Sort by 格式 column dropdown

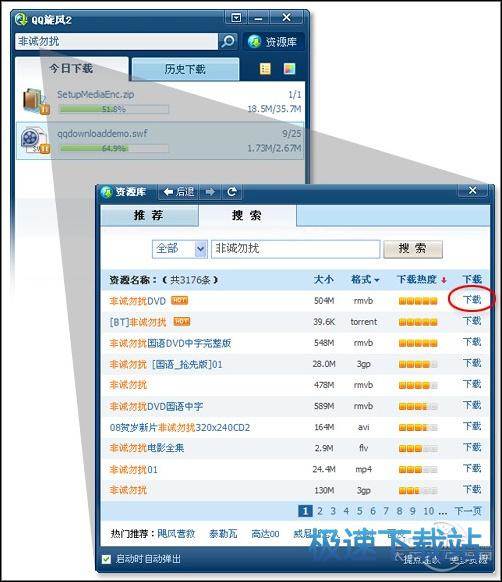(365, 279)
